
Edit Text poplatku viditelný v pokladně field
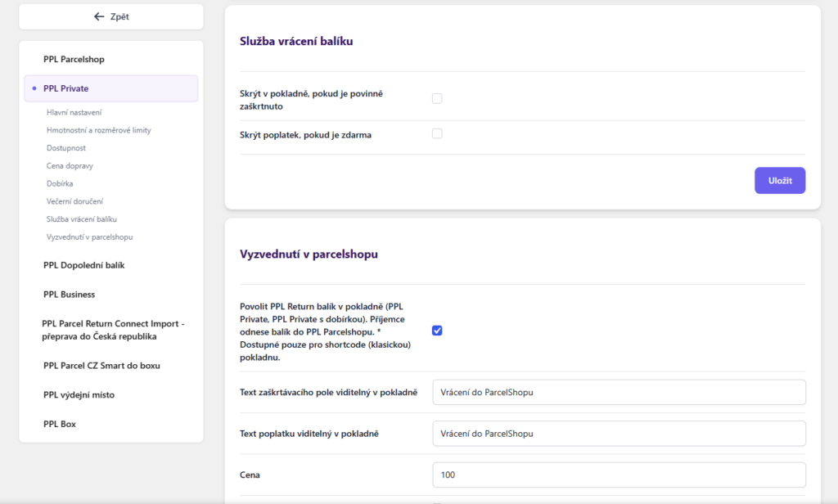(x=619, y=434)
